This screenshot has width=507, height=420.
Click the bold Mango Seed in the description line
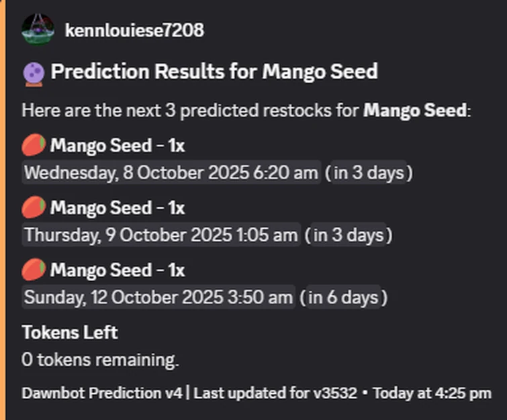[414, 110]
